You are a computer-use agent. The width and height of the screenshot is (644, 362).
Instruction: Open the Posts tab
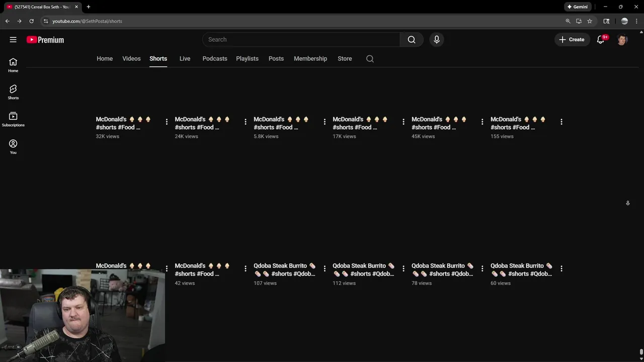(x=276, y=59)
